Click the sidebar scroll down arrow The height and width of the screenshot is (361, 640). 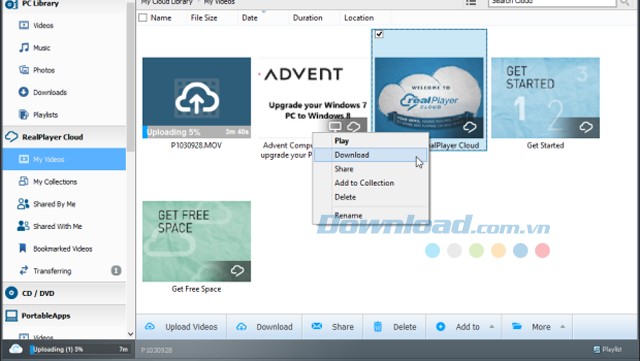pyautogui.click(x=131, y=334)
